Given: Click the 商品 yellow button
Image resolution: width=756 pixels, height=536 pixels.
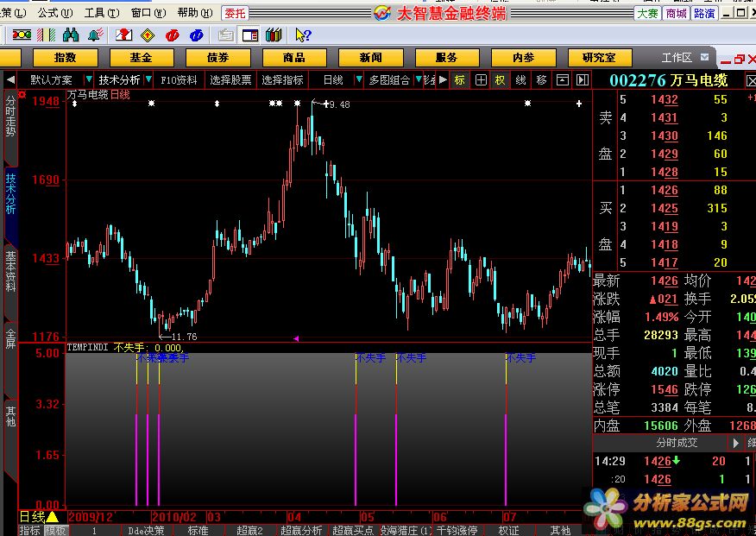Looking at the screenshot, I should [294, 57].
